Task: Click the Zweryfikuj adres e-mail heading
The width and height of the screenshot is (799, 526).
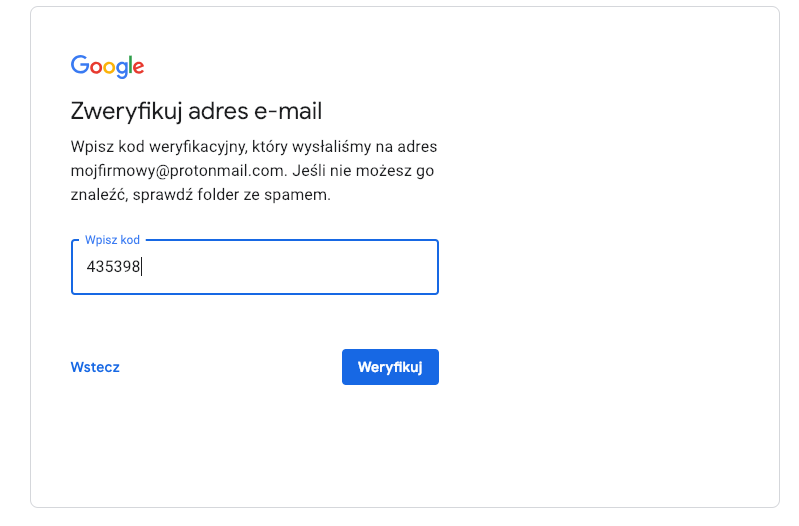Action: click(x=196, y=110)
